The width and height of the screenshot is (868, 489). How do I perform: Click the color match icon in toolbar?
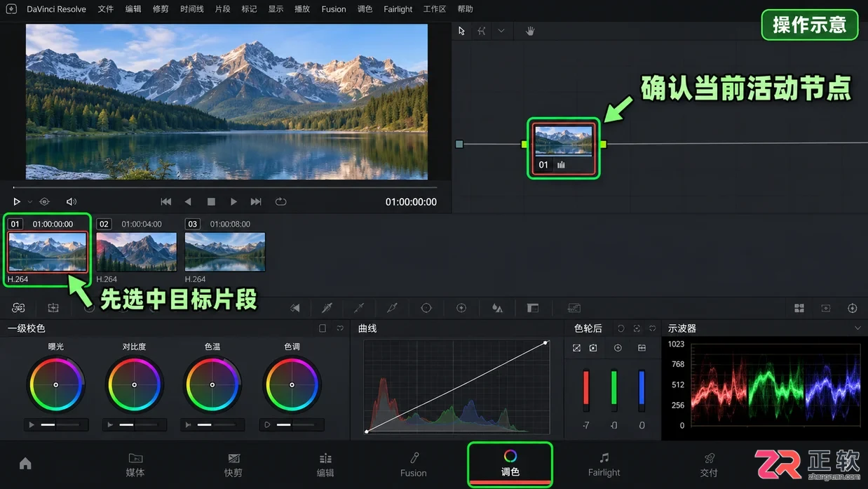coord(53,308)
